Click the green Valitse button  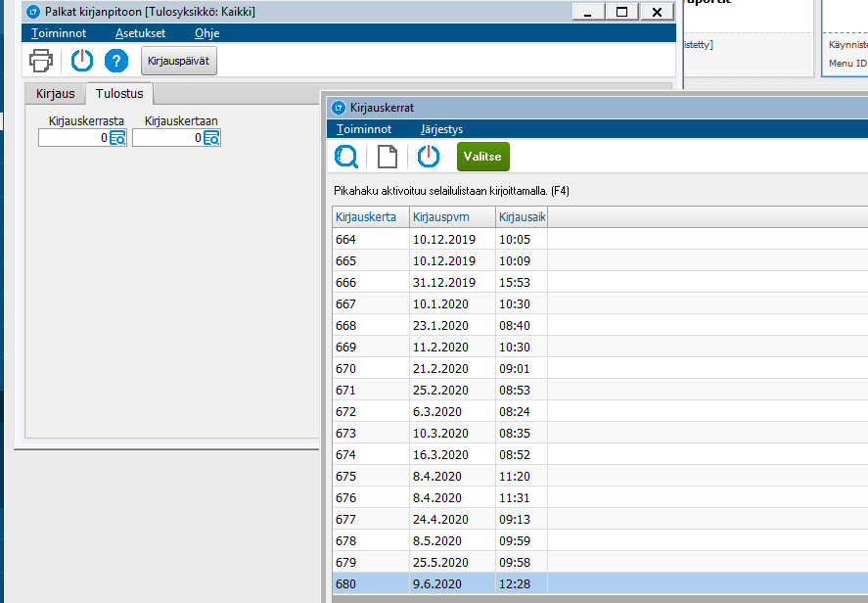pos(482,157)
